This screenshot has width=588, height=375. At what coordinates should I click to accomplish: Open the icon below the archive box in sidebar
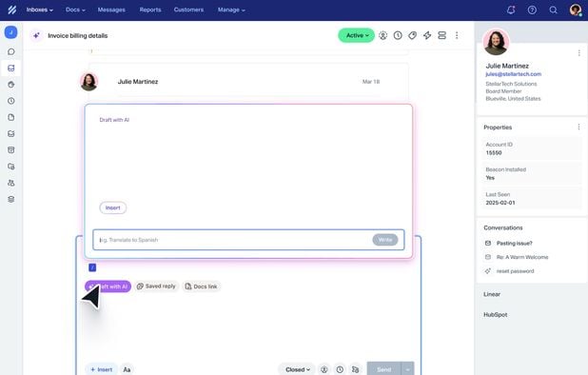point(11,167)
